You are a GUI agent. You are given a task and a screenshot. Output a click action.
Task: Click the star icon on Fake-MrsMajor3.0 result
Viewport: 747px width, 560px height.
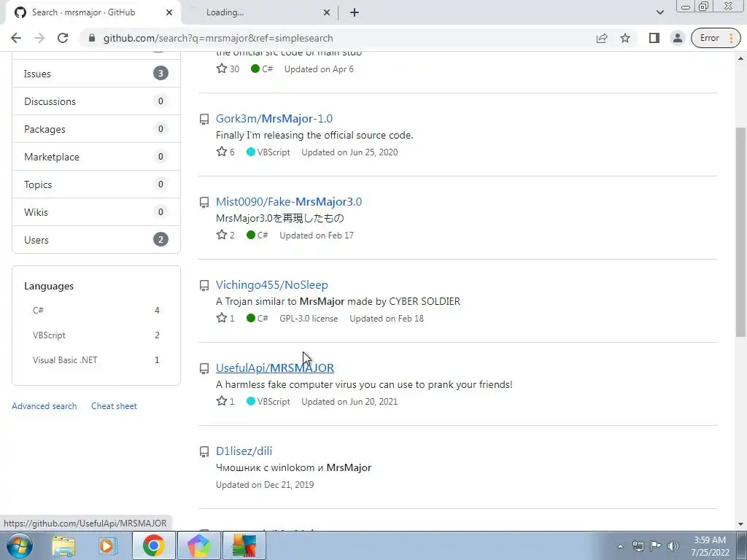(222, 235)
